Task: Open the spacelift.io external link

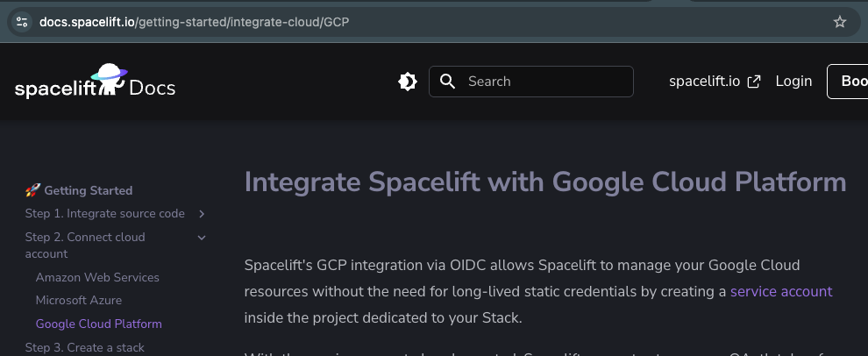Action: pyautogui.click(x=715, y=82)
